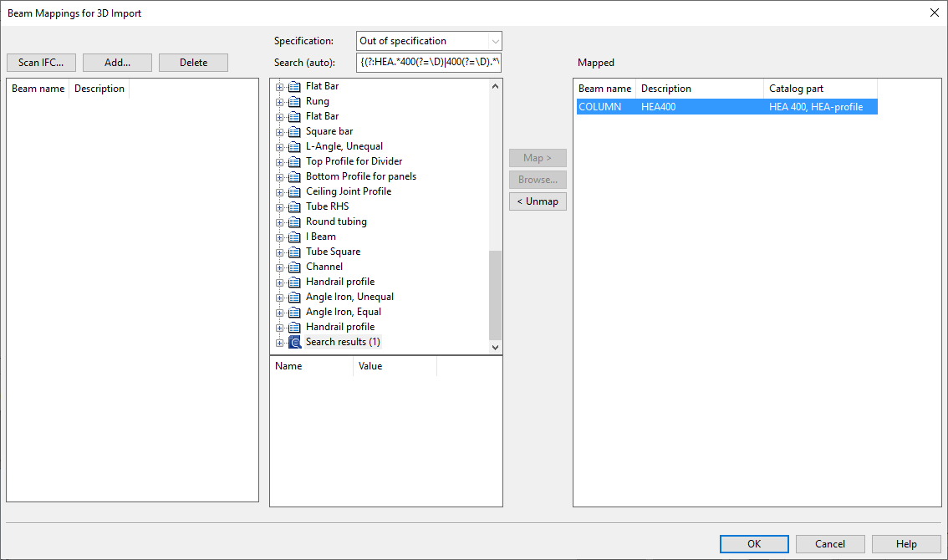Screen dimensions: 948x560
Task: Click the Scan IFC button
Action: 41,63
